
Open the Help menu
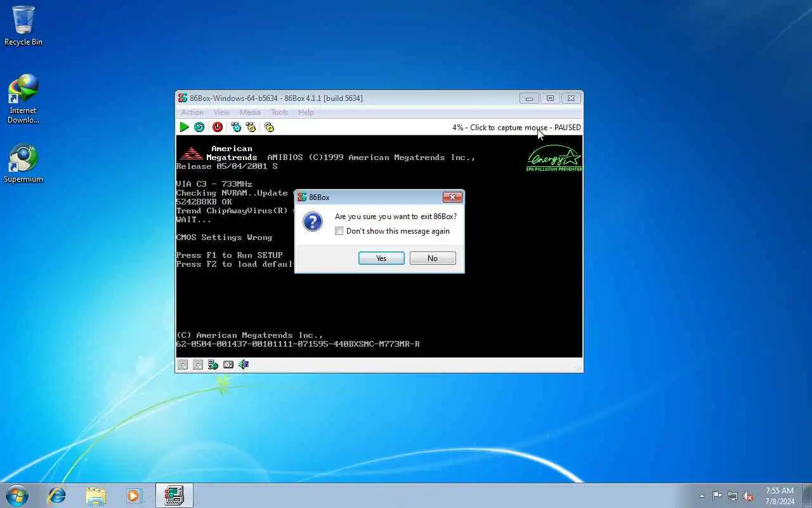coord(306,112)
